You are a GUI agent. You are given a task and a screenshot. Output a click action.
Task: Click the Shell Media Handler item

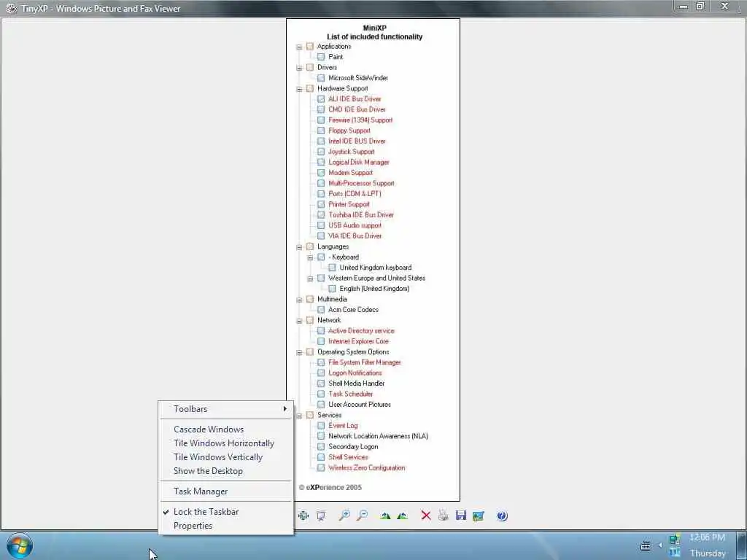point(356,384)
